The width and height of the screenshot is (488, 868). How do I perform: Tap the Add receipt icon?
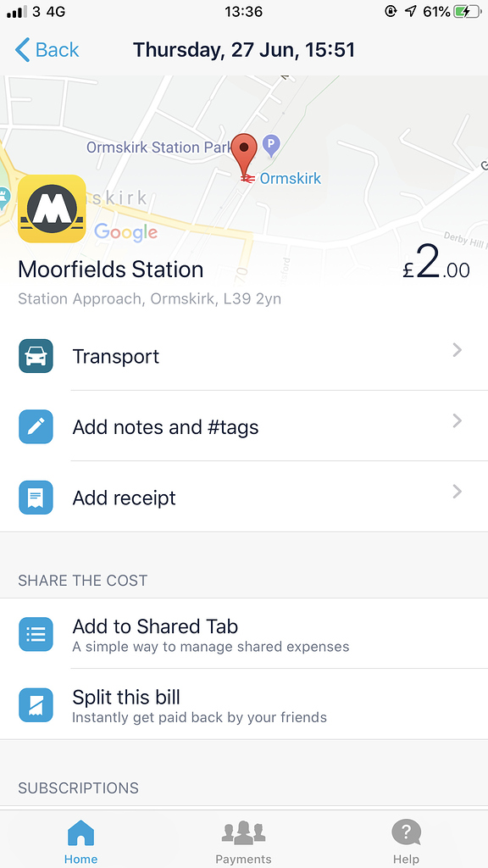point(35,498)
